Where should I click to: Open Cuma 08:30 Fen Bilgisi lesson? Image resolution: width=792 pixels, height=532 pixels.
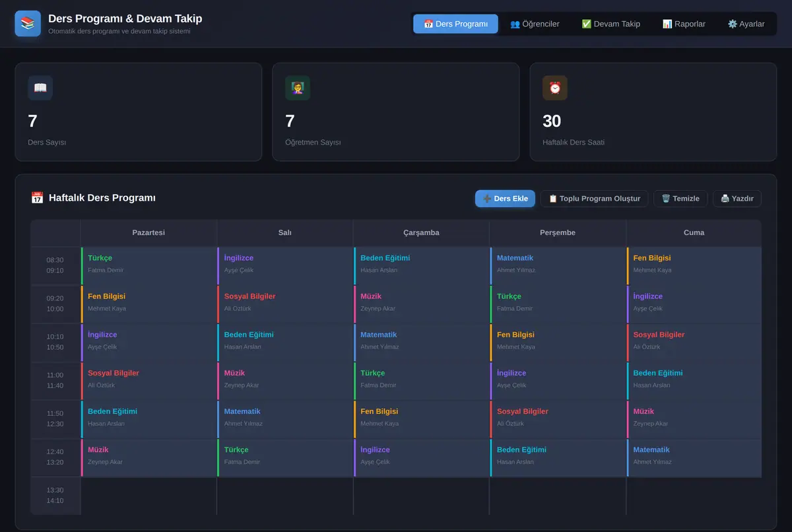pos(694,266)
